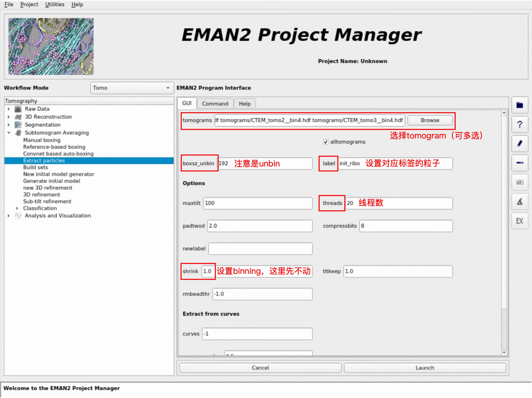532x398 pixels.
Task: Open the File menu
Action: pyautogui.click(x=9, y=4)
